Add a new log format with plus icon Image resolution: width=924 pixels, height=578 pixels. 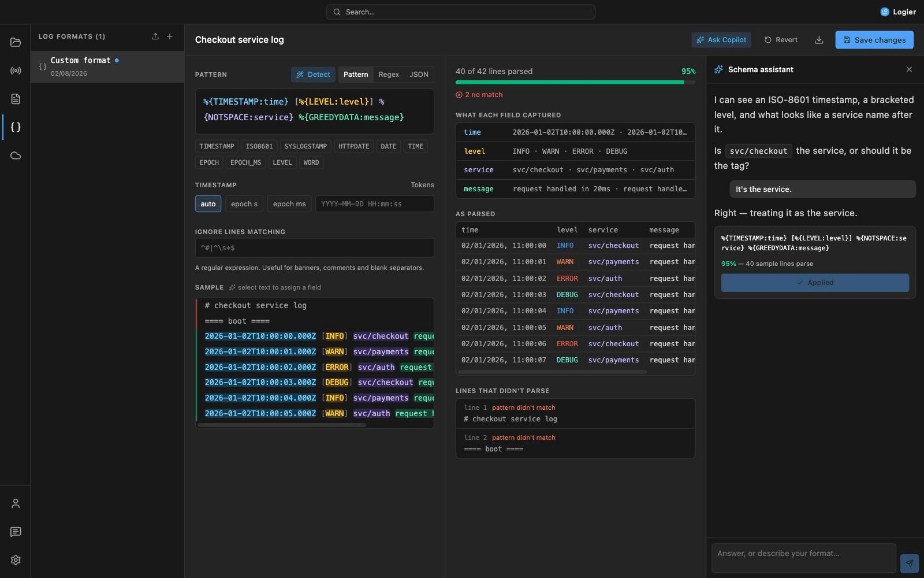coord(170,36)
